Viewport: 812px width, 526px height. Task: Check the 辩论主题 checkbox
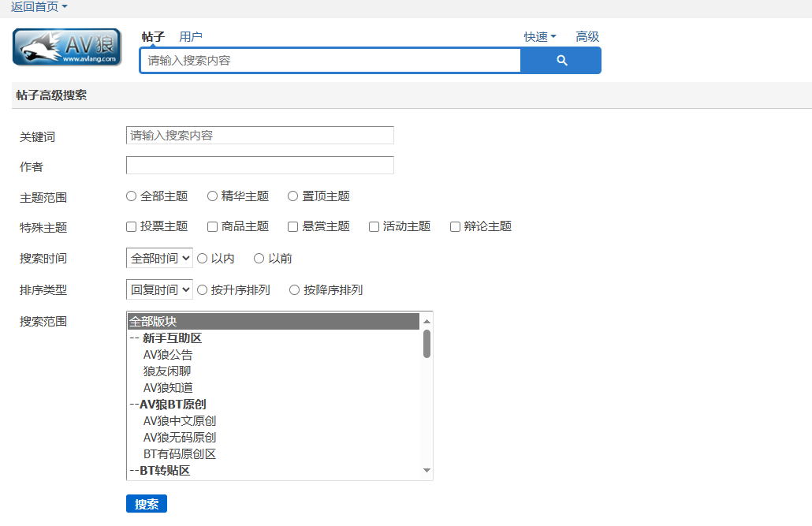pyautogui.click(x=455, y=226)
